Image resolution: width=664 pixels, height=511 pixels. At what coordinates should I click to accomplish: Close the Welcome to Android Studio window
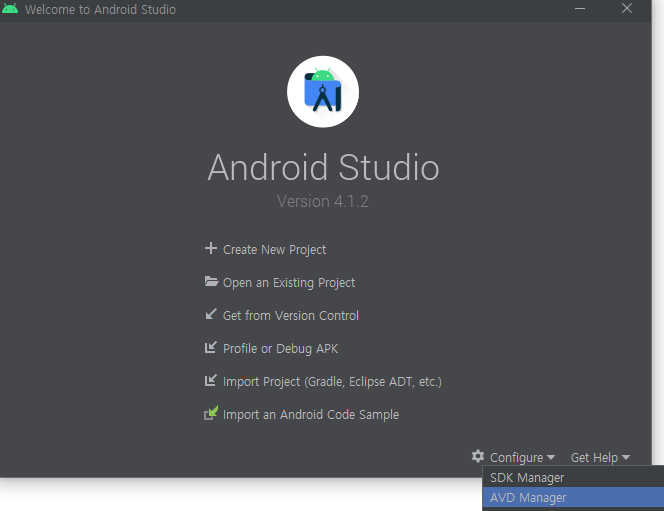pyautogui.click(x=627, y=8)
